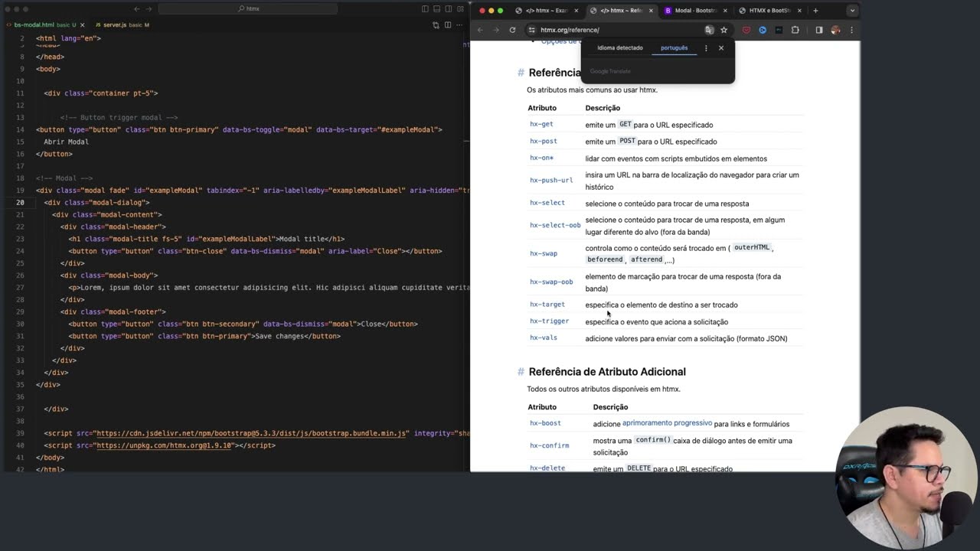Screen dimensions: 980x551
Task: Open the Chrome Extensions puzzle icon
Action: (x=795, y=30)
